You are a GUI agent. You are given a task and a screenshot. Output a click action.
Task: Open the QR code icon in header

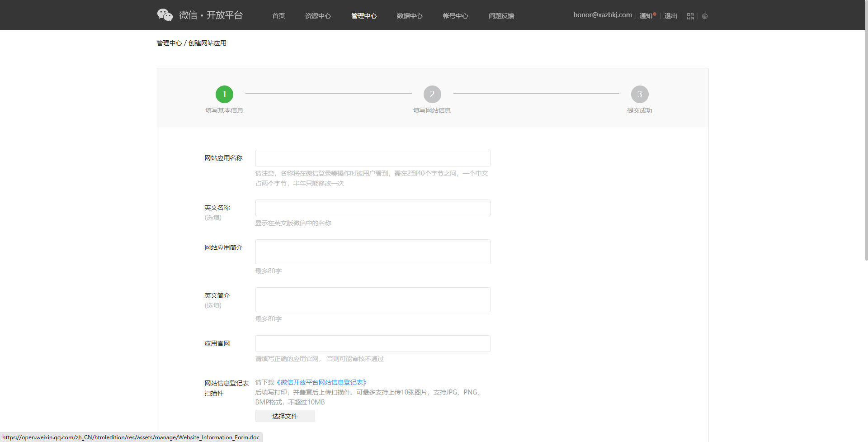tap(690, 16)
